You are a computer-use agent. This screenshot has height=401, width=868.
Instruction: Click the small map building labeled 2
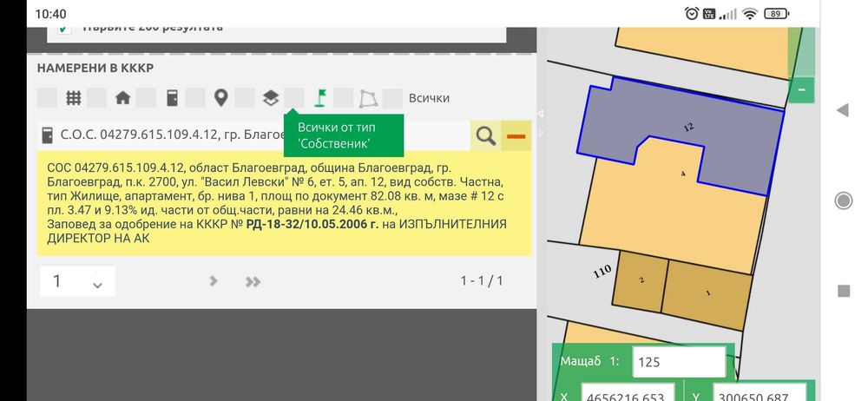point(641,280)
